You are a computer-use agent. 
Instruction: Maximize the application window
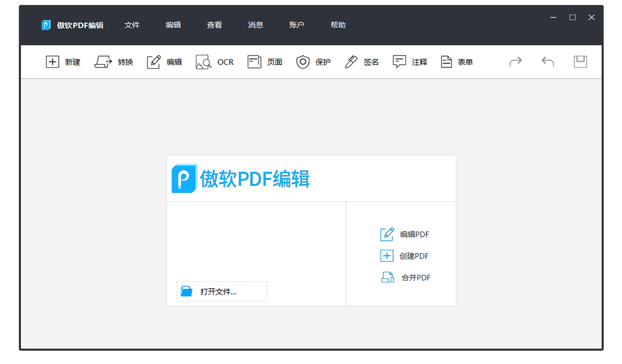click(x=573, y=17)
